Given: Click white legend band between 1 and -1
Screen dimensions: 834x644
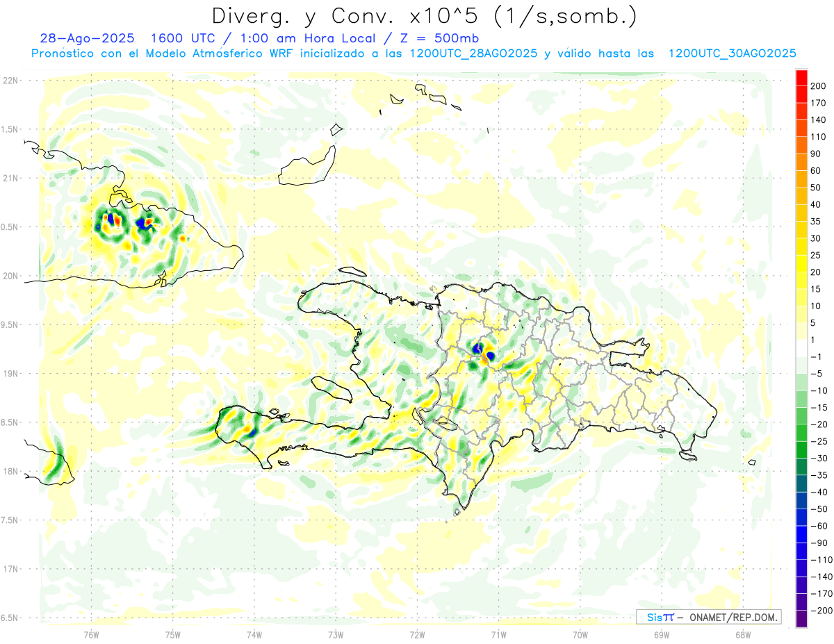Looking at the screenshot, I should click(802, 348).
